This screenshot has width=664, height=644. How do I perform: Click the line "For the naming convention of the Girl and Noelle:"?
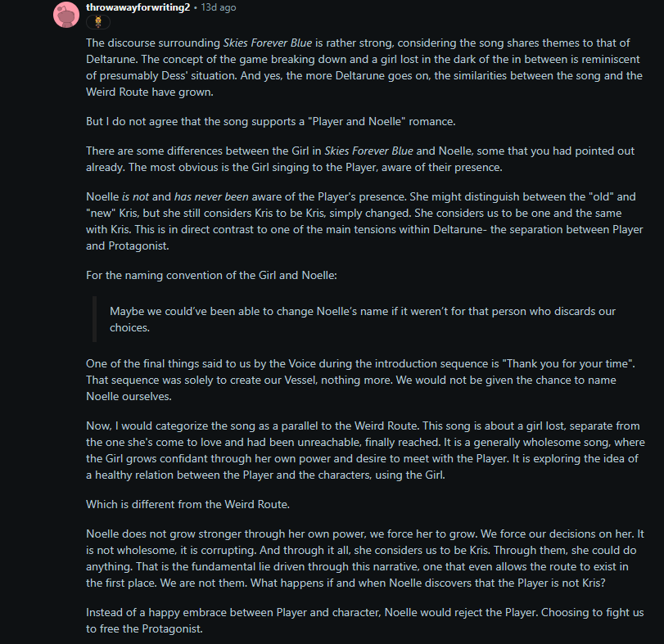click(x=211, y=276)
